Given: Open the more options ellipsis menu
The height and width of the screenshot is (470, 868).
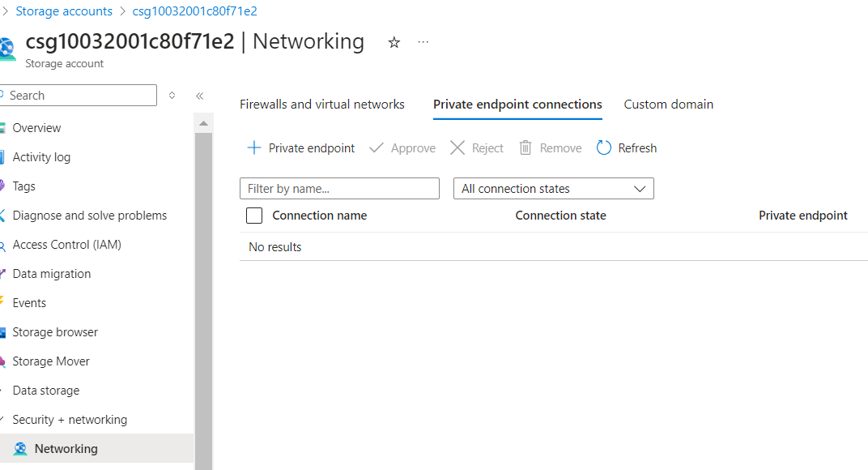Looking at the screenshot, I should coord(423,42).
